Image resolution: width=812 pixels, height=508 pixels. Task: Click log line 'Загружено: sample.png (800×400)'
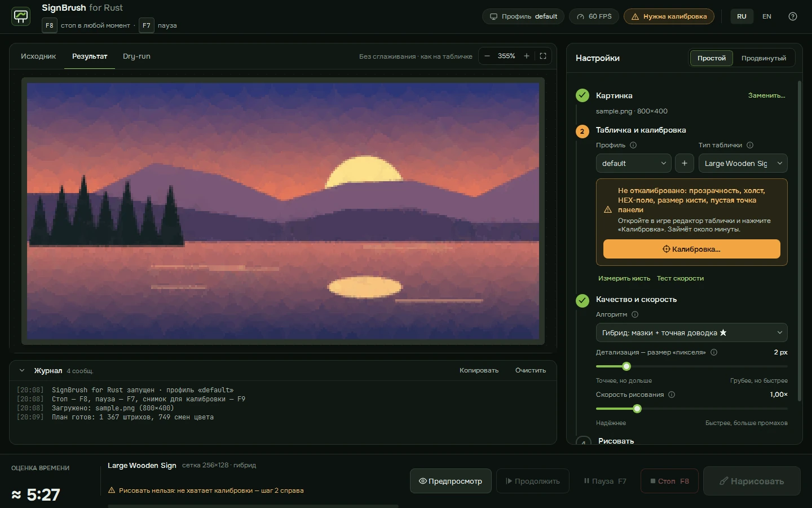pyautogui.click(x=113, y=408)
